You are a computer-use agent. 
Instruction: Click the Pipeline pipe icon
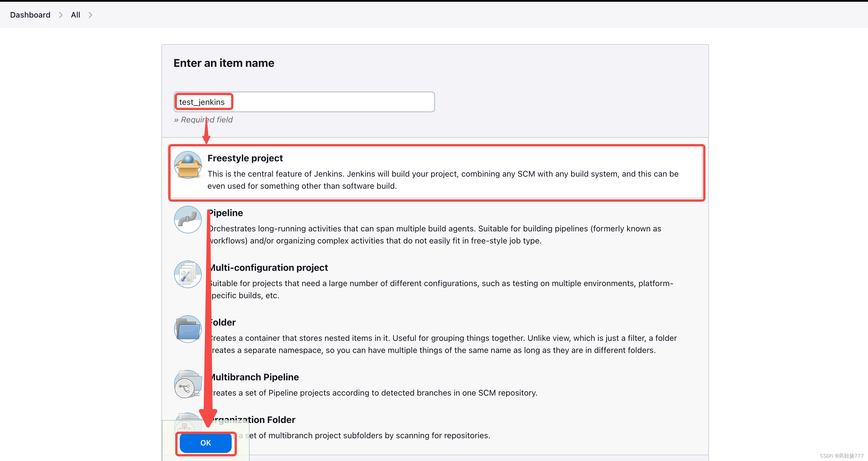tap(188, 220)
